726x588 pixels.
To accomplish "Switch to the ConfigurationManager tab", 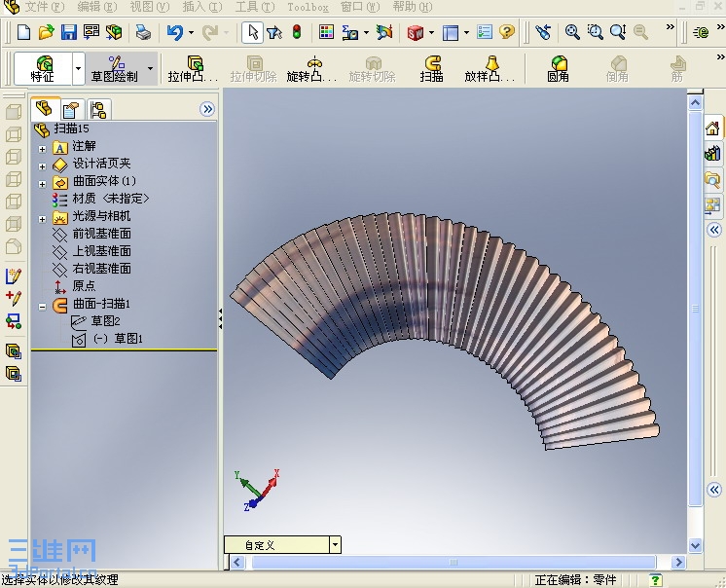I will tap(98, 110).
